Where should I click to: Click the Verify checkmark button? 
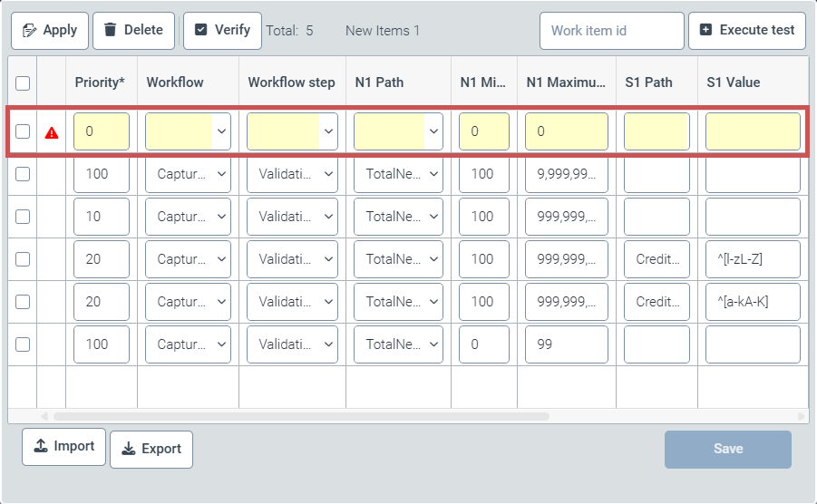222,30
